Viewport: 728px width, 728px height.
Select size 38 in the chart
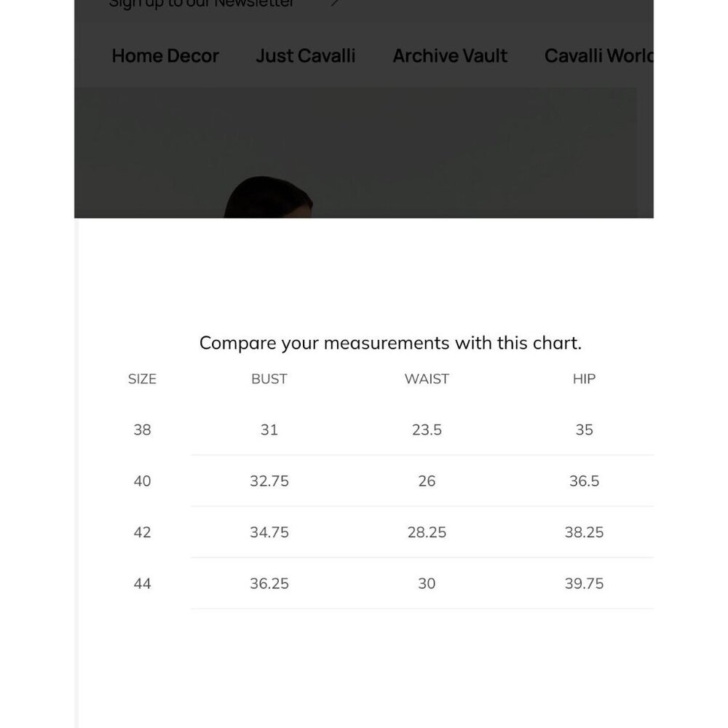143,430
